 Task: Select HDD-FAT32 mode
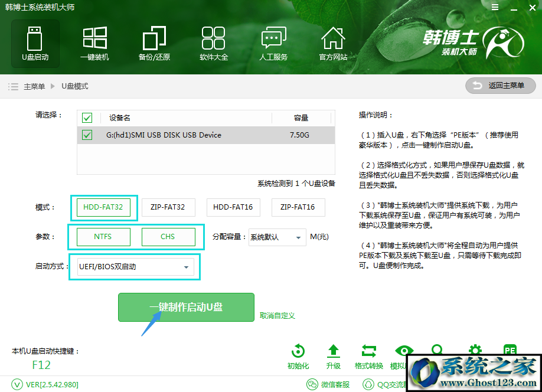coord(103,207)
